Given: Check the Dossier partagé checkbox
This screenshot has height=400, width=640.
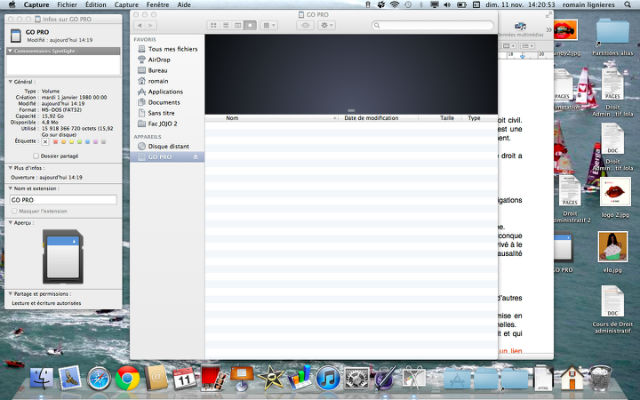Looking at the screenshot, I should click(x=36, y=156).
